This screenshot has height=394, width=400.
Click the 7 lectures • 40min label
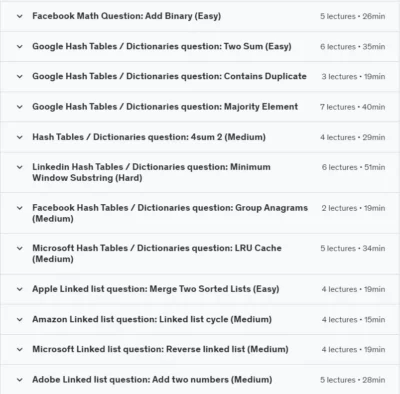click(352, 107)
